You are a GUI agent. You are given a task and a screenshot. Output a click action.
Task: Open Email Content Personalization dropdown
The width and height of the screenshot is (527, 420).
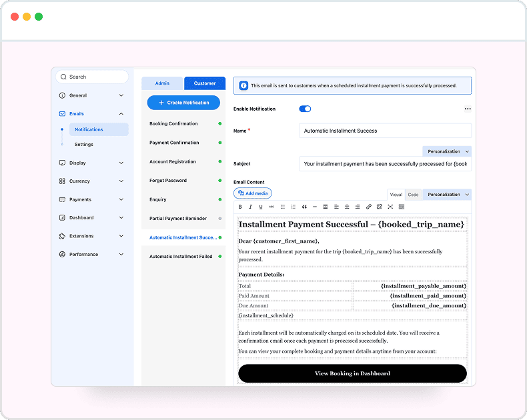point(447,195)
